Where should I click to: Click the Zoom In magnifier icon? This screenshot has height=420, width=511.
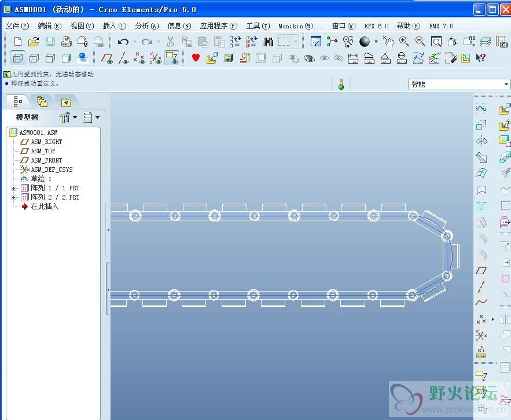pyautogui.click(x=404, y=42)
